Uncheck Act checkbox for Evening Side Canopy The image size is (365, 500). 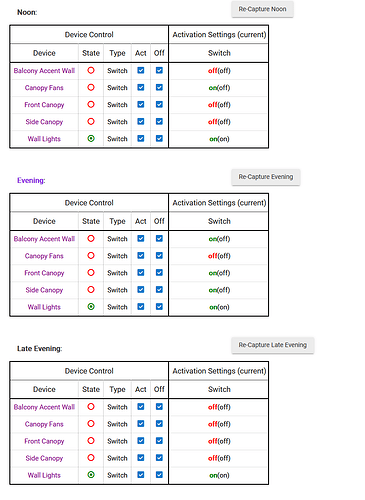[x=141, y=289]
